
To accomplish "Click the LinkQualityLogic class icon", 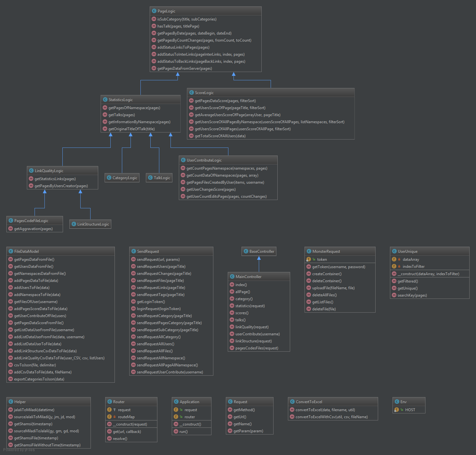I will tap(31, 171).
